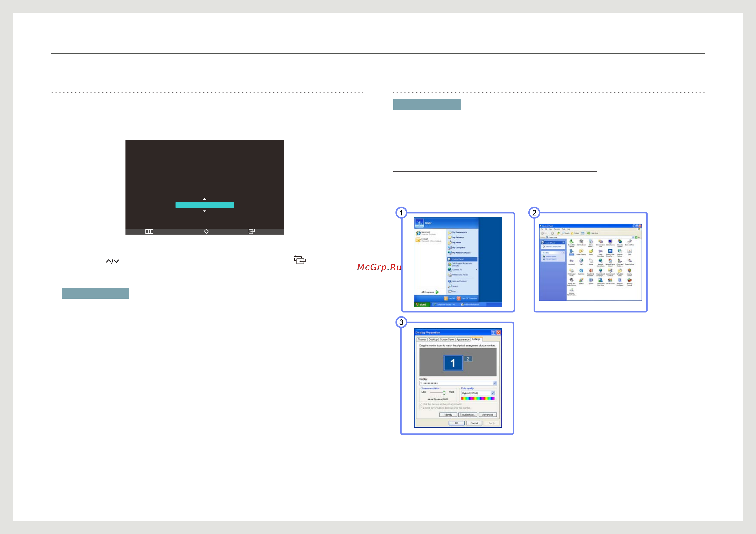The image size is (756, 534).
Task: Click Switch to Category View link
Action: click(552, 247)
